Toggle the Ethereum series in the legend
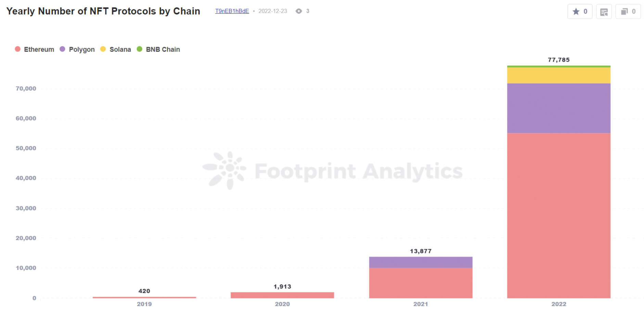 click(39, 49)
